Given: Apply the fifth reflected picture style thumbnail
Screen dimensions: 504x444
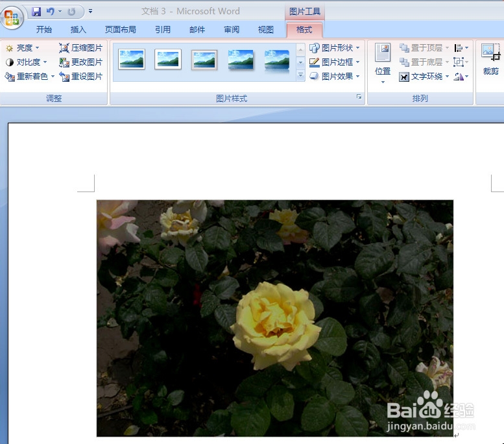Looking at the screenshot, I should pyautogui.click(x=277, y=60).
